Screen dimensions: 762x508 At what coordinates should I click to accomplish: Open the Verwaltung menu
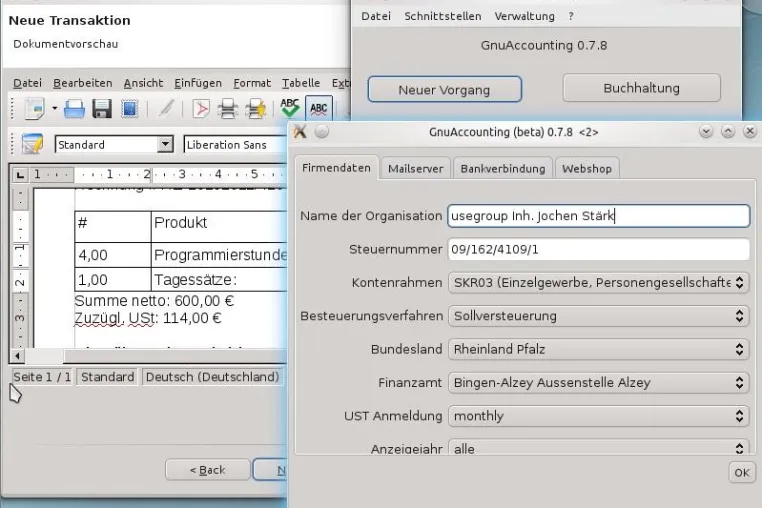[x=524, y=16]
